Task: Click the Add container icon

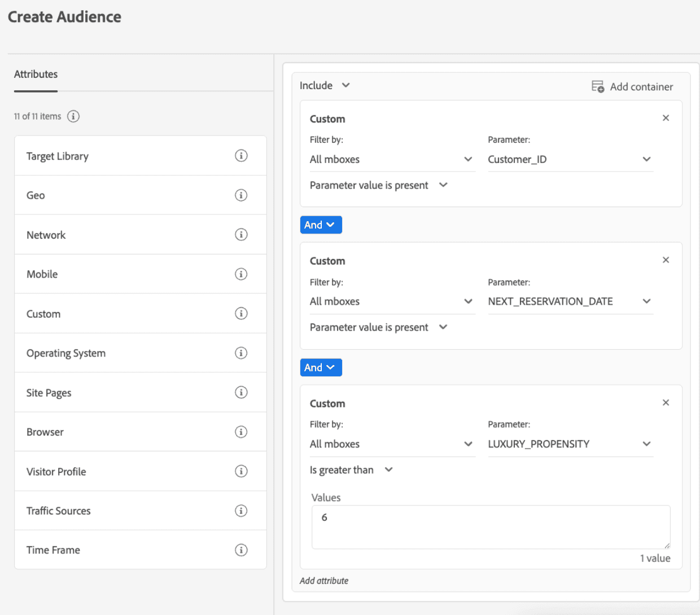Action: coord(598,86)
